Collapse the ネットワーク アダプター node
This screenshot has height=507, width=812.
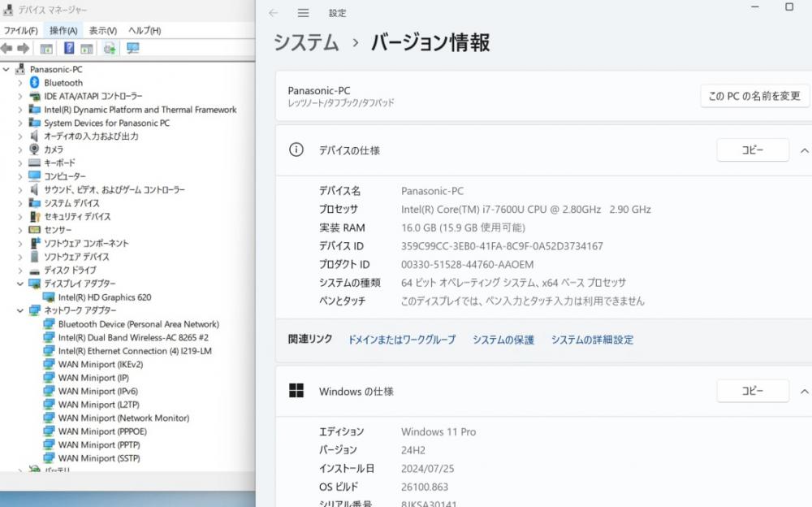20,310
